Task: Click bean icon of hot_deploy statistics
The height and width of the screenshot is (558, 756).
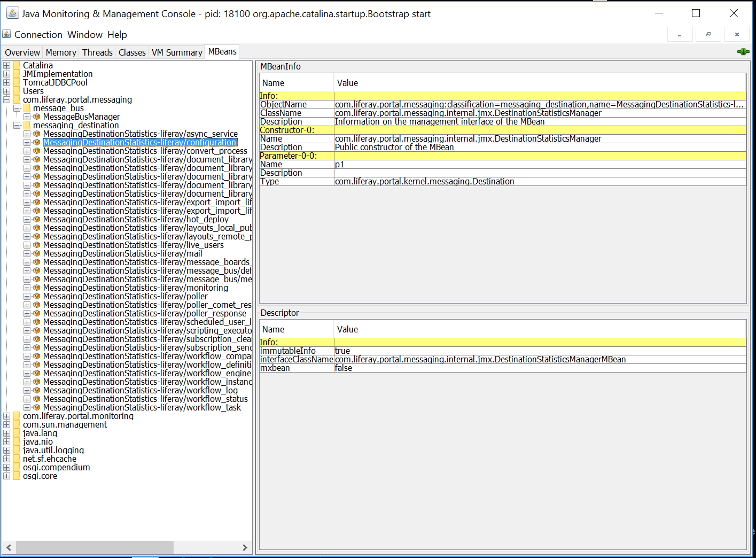Action: (x=37, y=219)
